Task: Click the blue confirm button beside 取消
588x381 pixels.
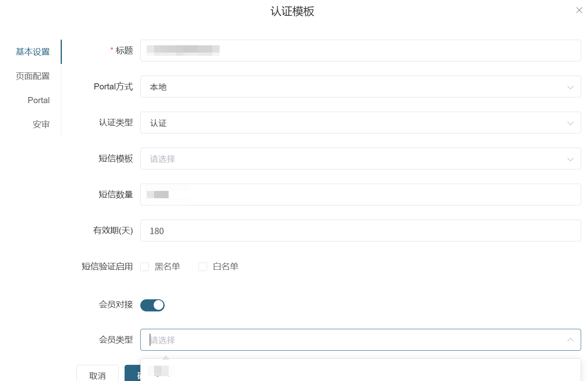Action: (x=133, y=374)
